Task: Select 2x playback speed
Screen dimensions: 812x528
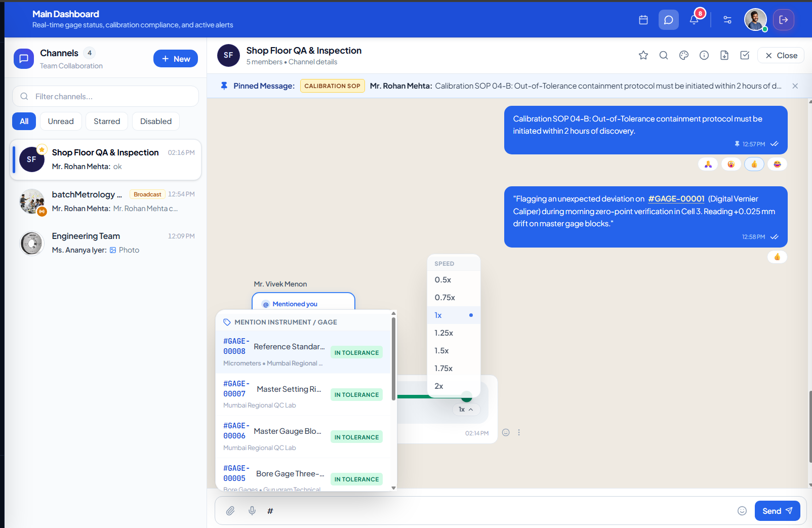Action: [x=454, y=386]
